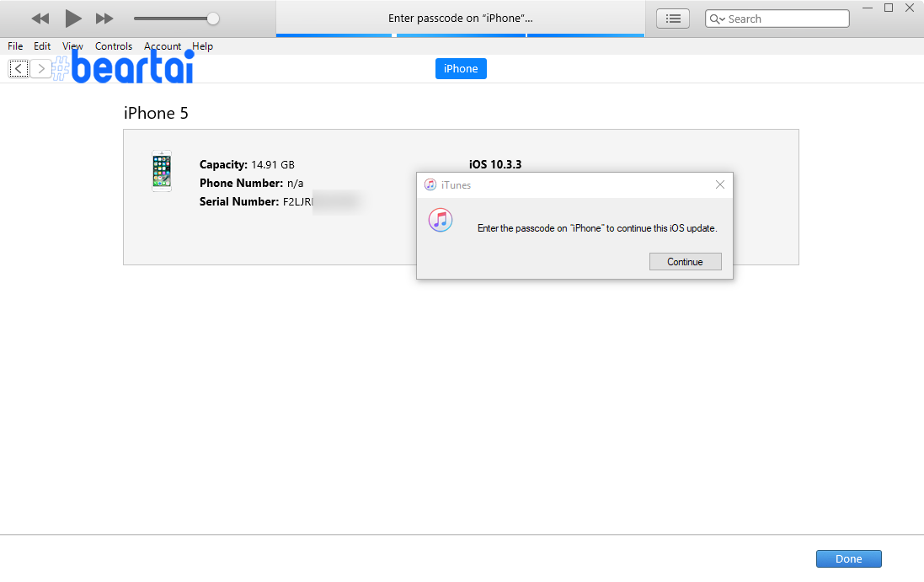This screenshot has width=924, height=582.
Task: Open the Help menu
Action: pos(203,46)
